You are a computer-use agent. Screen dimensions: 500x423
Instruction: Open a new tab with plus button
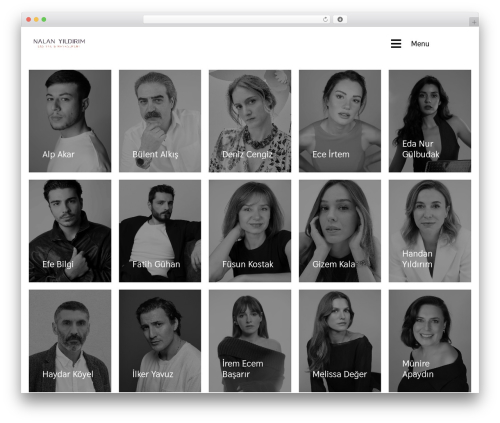(474, 22)
